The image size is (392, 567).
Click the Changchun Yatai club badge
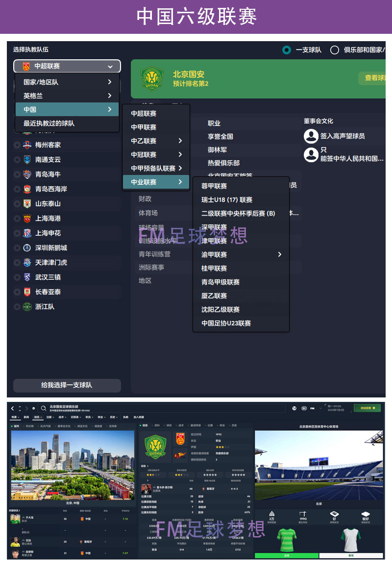[27, 292]
